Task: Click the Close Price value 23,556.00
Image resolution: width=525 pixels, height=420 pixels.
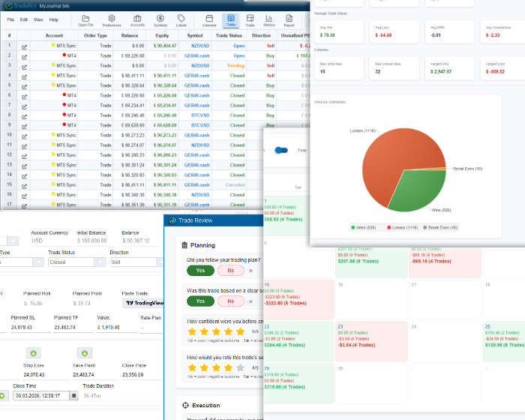Action: [133, 374]
